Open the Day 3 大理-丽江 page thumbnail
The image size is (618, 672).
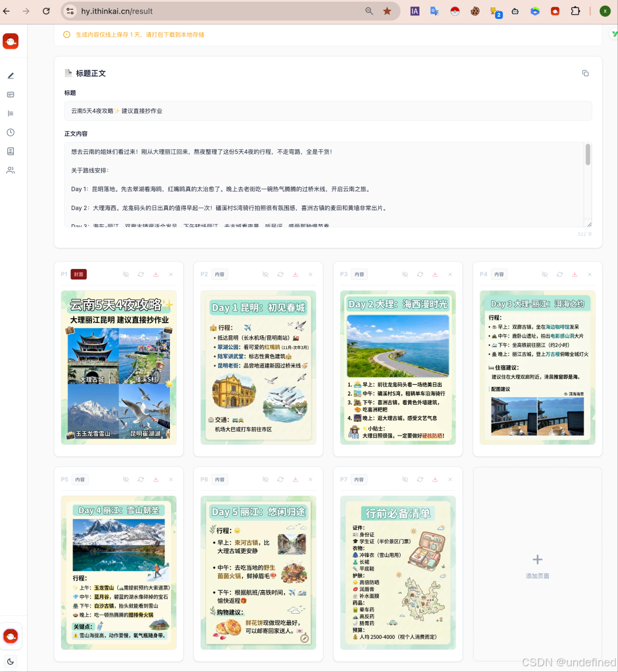pos(537,367)
